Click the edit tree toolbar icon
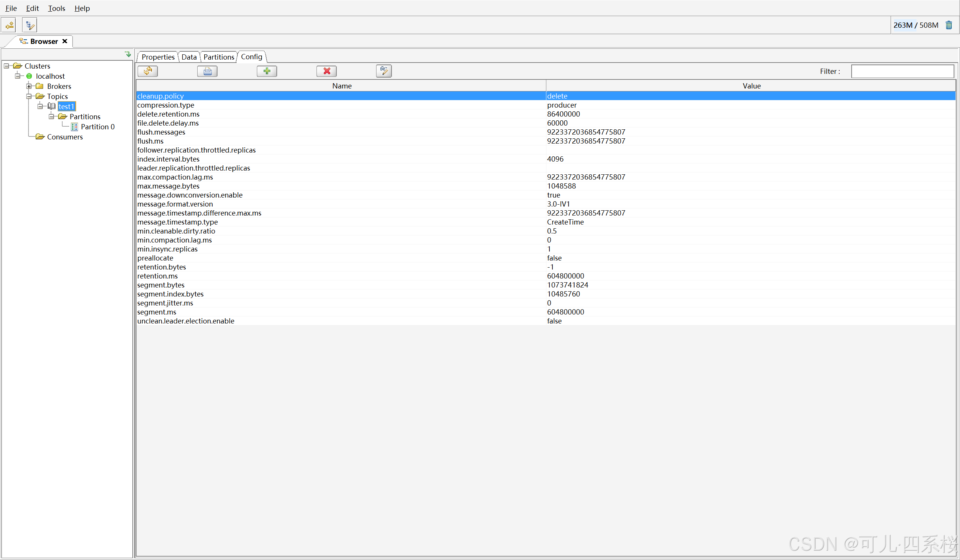Viewport: 960px width, 560px height. (30, 25)
